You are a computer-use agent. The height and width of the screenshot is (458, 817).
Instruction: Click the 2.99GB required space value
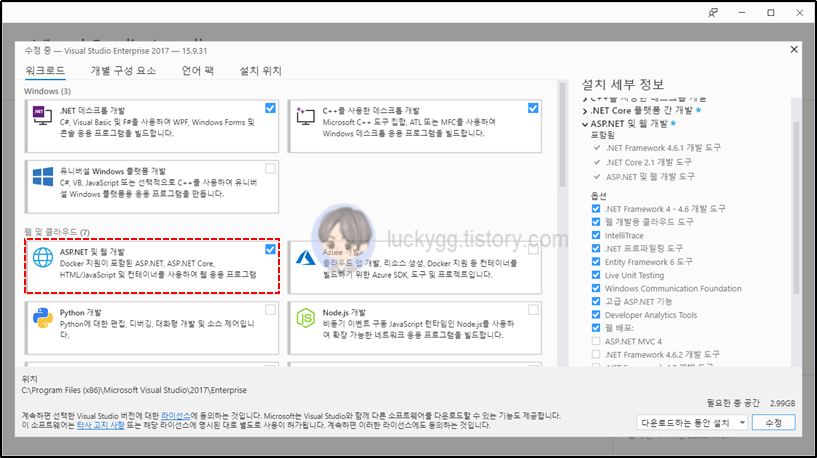point(782,403)
